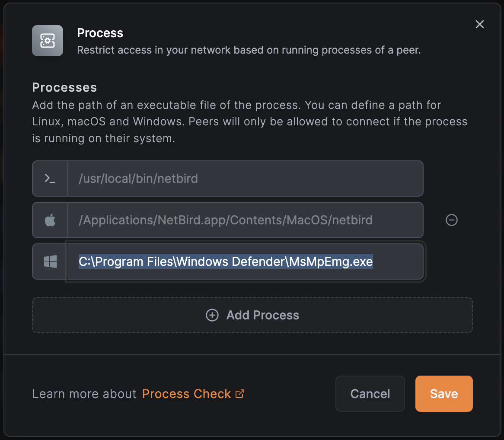This screenshot has width=504, height=440.
Task: Click the Learn more about text
Action: pyautogui.click(x=84, y=393)
